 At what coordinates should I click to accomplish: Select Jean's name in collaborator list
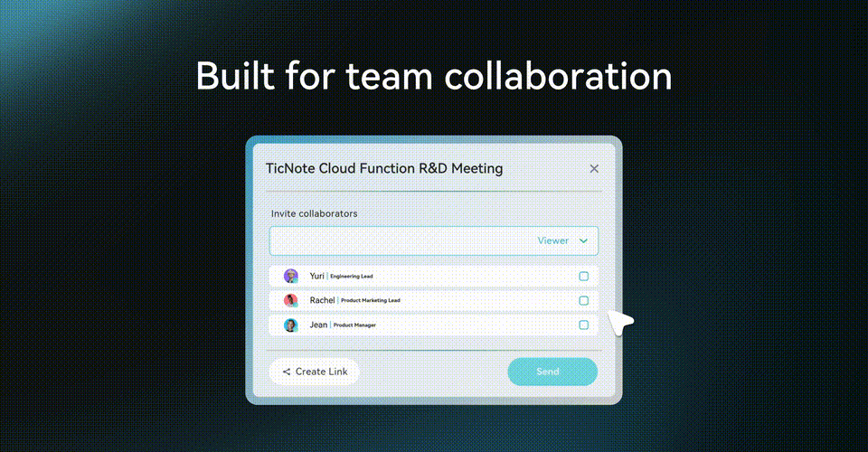coord(318,325)
